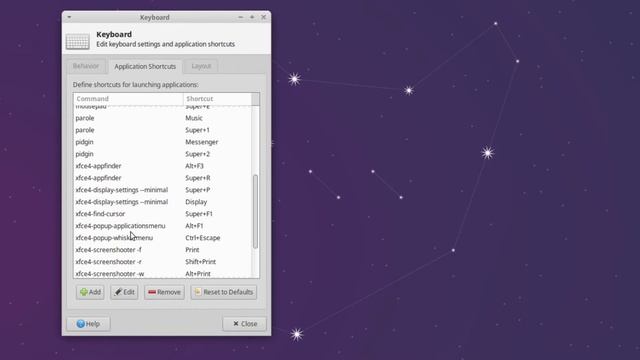Screen dimensions: 640x360
Task: Sort list by Command column header
Action: click(x=128, y=99)
